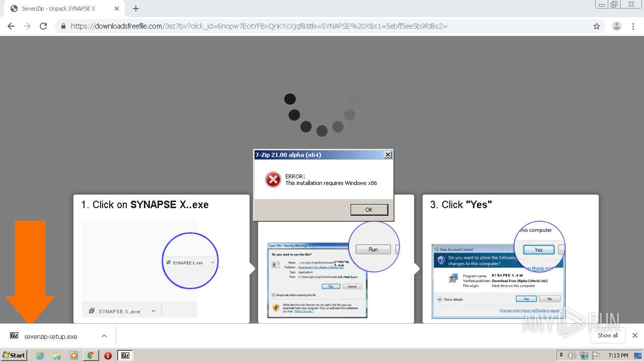Viewport: 644px width, 362px height.
Task: Open the media player taskbar icon
Action: pos(74,355)
